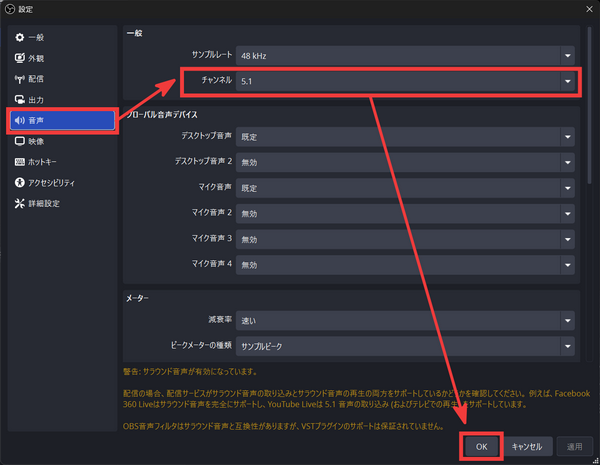Go to the 配信 settings page
This screenshot has width=600, height=465.
[62, 79]
